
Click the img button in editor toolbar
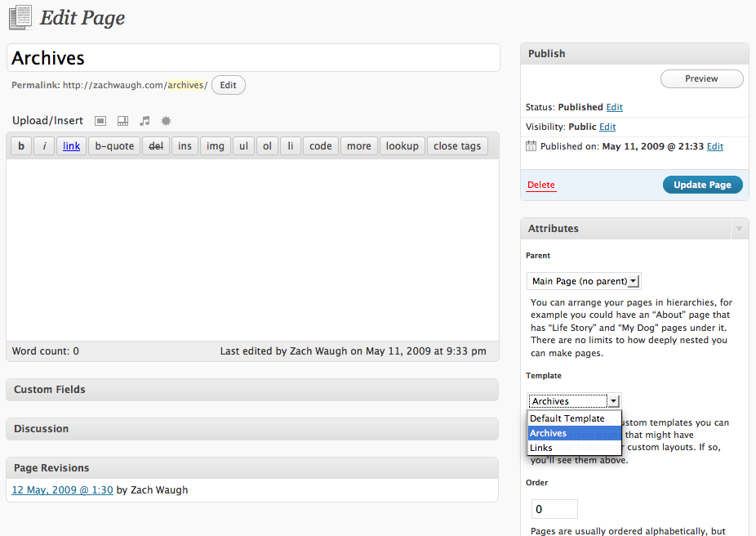[215, 146]
